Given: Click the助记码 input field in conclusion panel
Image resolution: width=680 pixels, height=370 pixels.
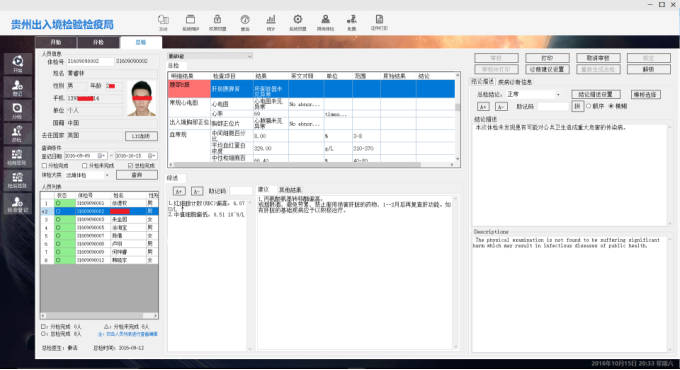Looking at the screenshot, I should click(x=553, y=106).
